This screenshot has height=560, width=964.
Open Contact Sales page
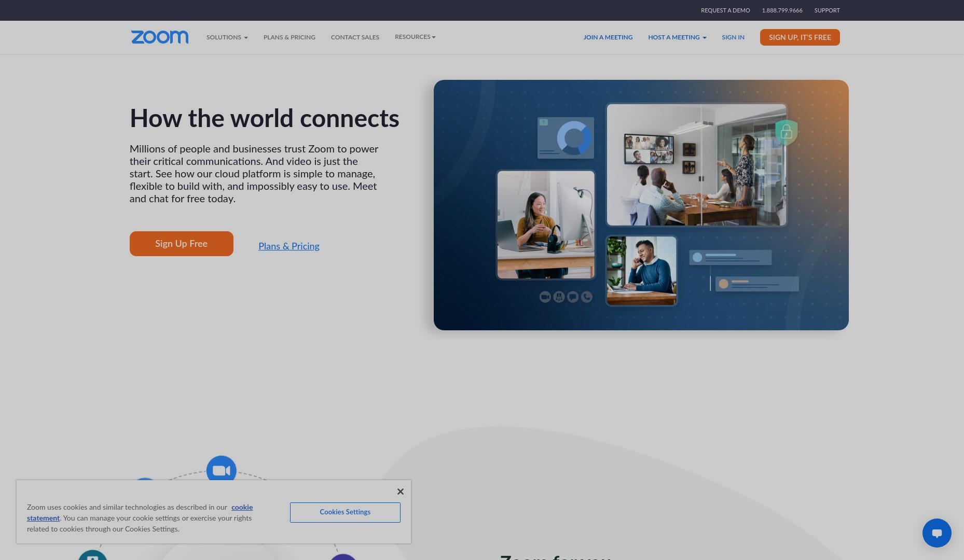pos(355,37)
